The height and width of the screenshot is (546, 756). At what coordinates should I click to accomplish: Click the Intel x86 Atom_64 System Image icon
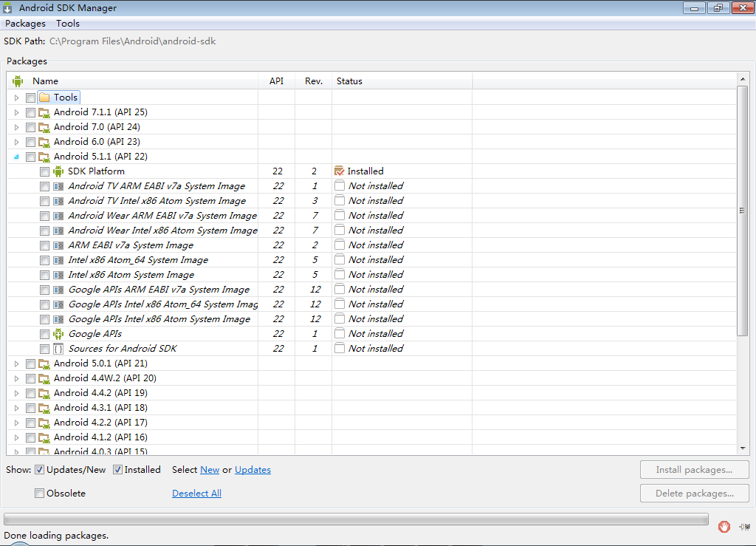58,261
